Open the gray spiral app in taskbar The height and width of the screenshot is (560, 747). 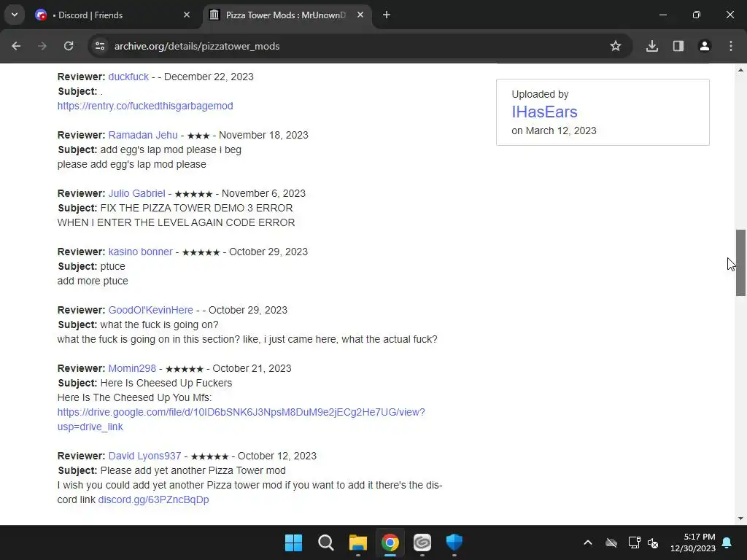422,542
